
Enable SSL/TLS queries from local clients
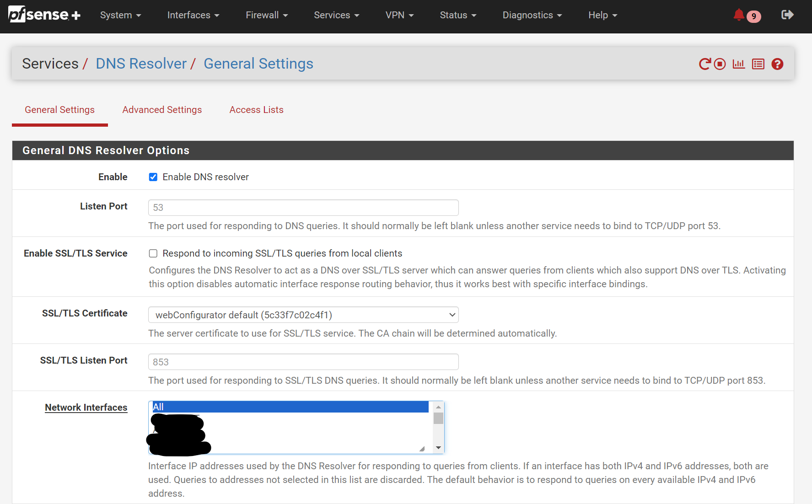coord(153,253)
